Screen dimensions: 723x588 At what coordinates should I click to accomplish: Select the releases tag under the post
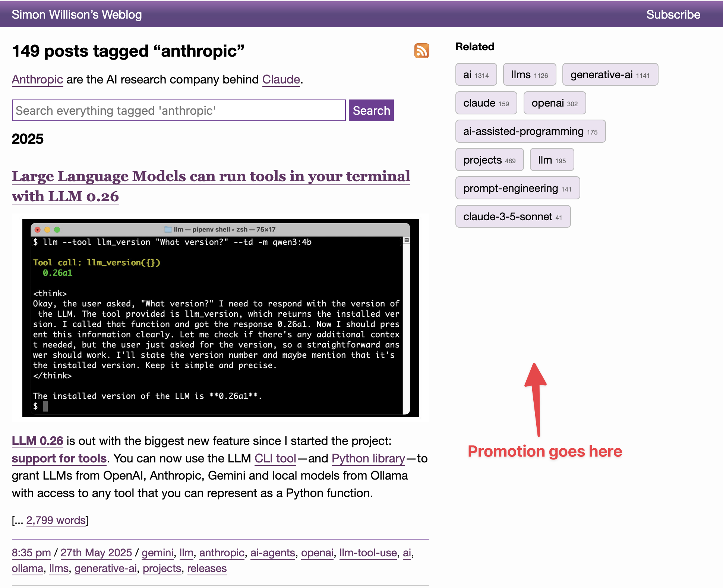coord(207,568)
